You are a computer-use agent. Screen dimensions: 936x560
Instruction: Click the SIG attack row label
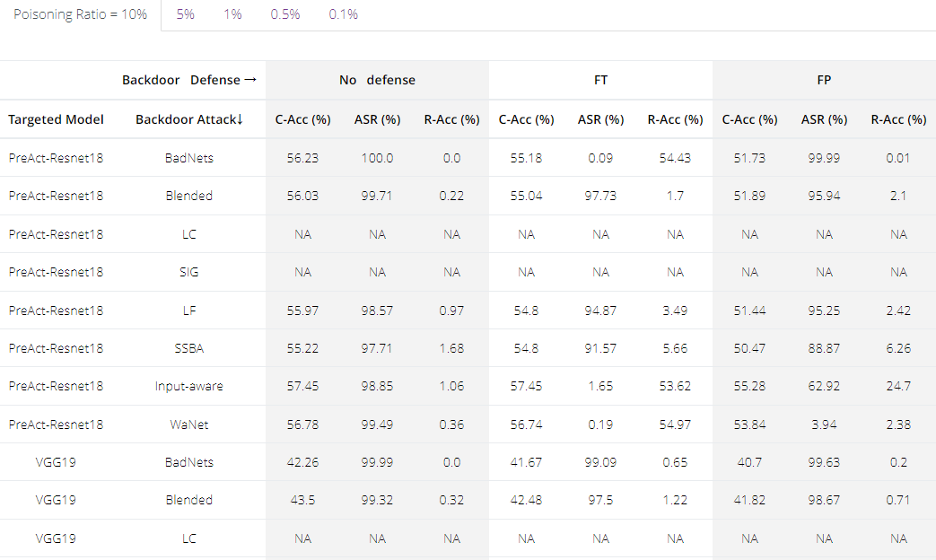tap(189, 272)
